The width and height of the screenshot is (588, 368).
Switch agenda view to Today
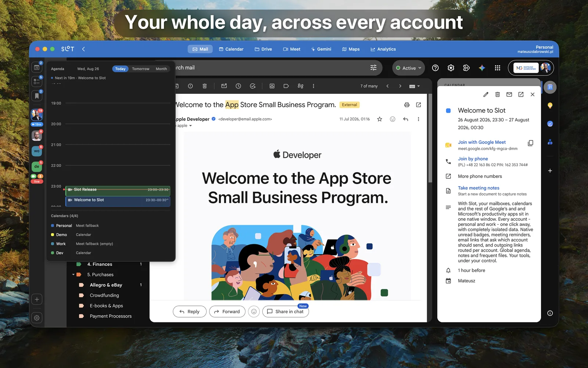pyautogui.click(x=120, y=69)
